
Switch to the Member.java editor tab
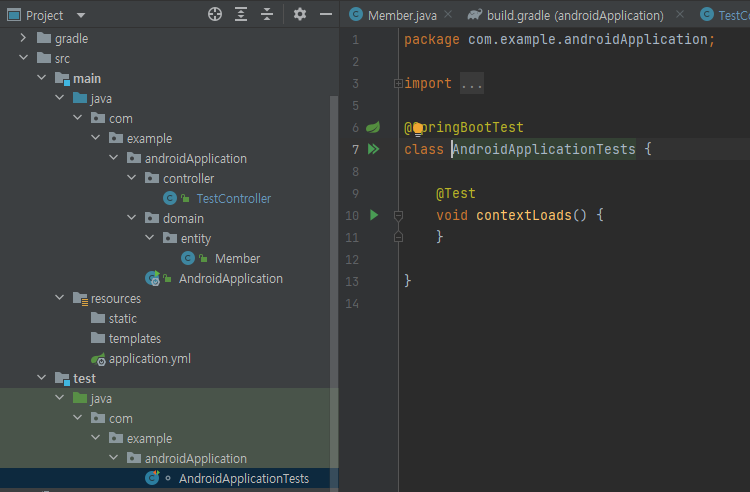[x=402, y=16]
